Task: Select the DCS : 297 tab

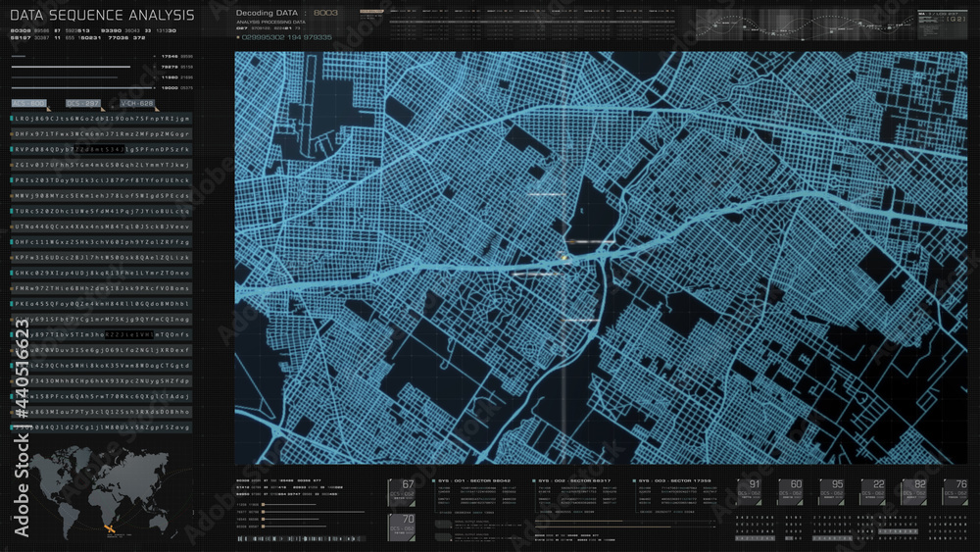Action: click(x=83, y=103)
